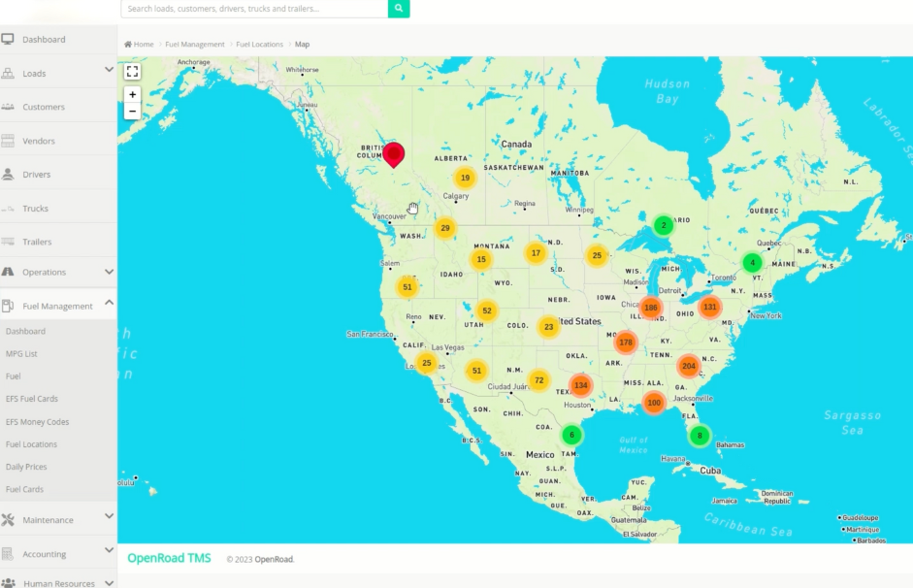Collapse the Fuel Management menu chevron
This screenshot has height=588, width=913.
[x=109, y=302]
